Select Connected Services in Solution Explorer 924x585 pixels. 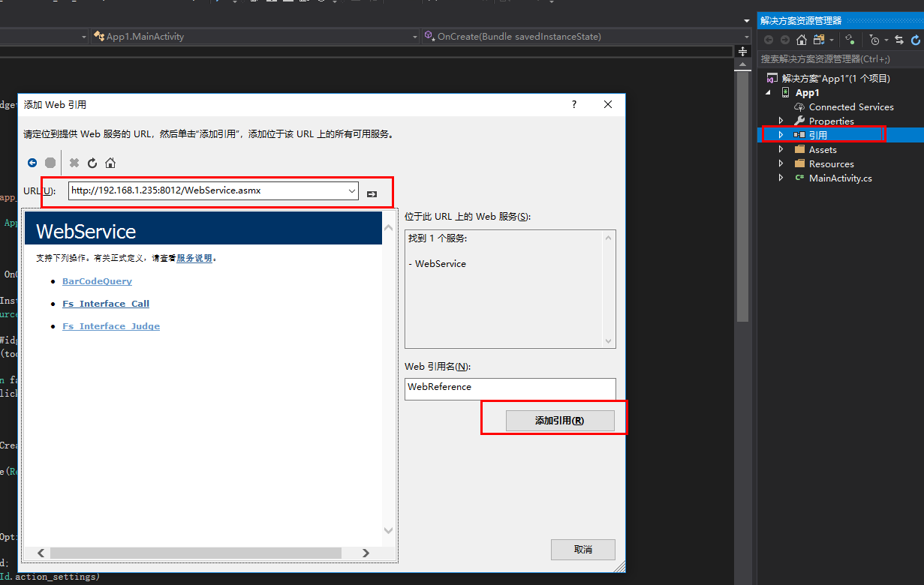click(851, 107)
